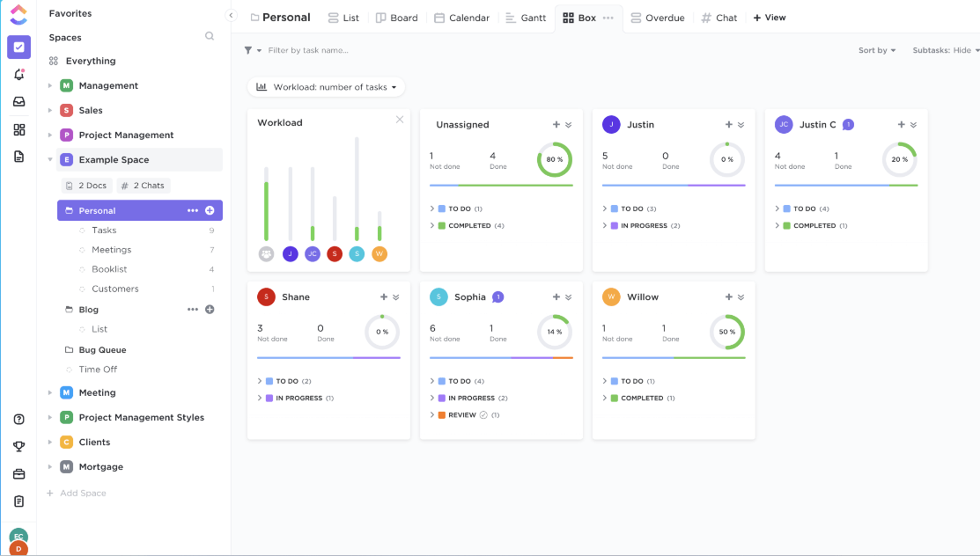The height and width of the screenshot is (556, 980).
Task: Open the Sort by dropdown
Action: click(x=877, y=50)
